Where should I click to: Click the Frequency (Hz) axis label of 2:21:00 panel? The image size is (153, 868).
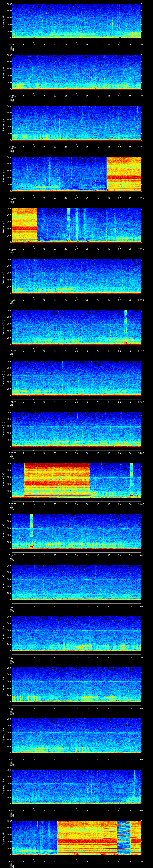pos(3,378)
